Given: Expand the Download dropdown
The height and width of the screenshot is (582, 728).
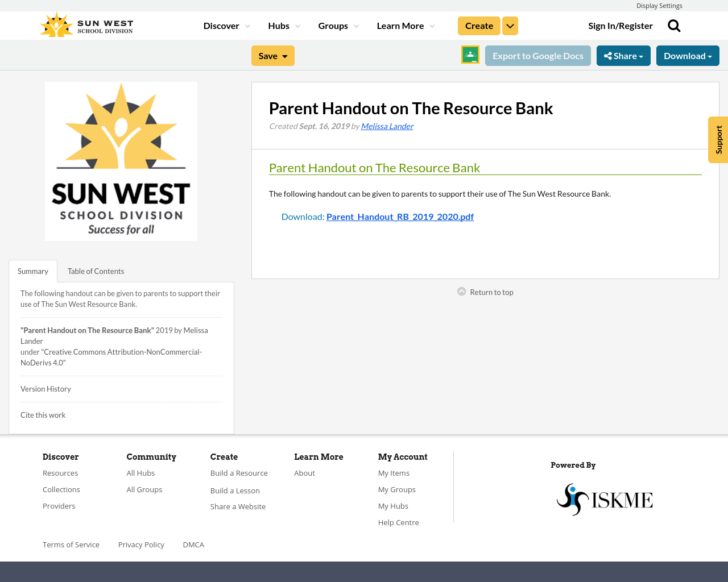Looking at the screenshot, I should [688, 55].
